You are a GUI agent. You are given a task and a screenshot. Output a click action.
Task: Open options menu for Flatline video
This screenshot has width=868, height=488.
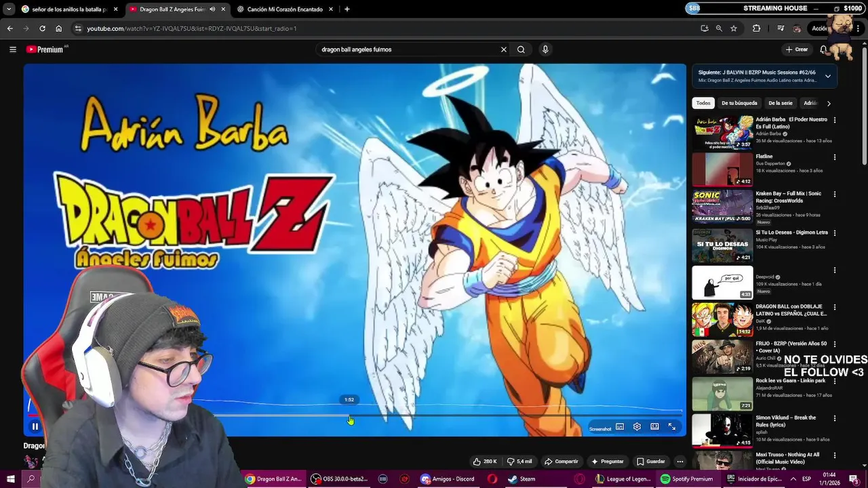835,157
